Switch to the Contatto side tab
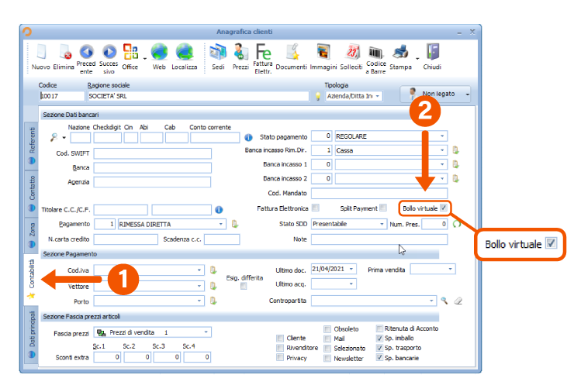This screenshot has width=574, height=392. [32, 192]
